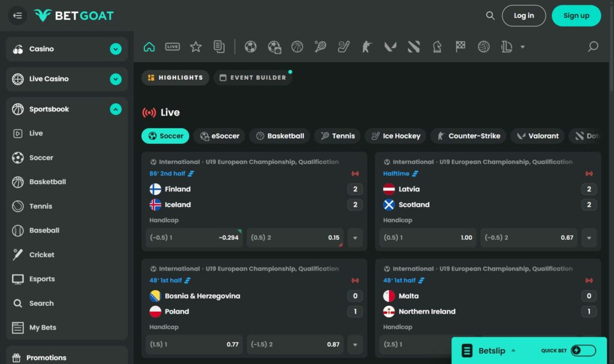Open search using the magnifier at top right

[490, 15]
